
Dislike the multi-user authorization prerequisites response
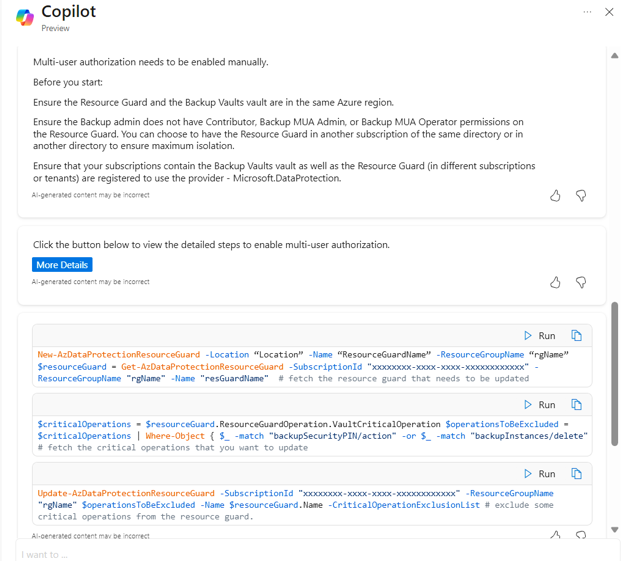(x=581, y=196)
